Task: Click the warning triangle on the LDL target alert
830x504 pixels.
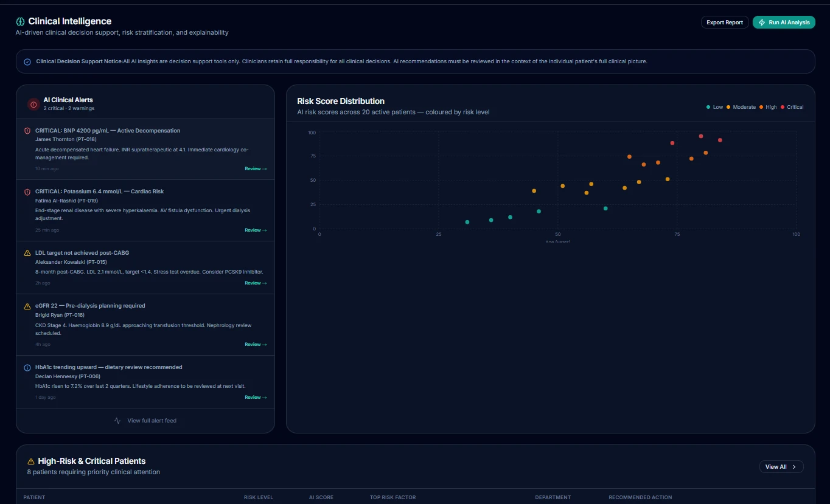Action: click(27, 253)
